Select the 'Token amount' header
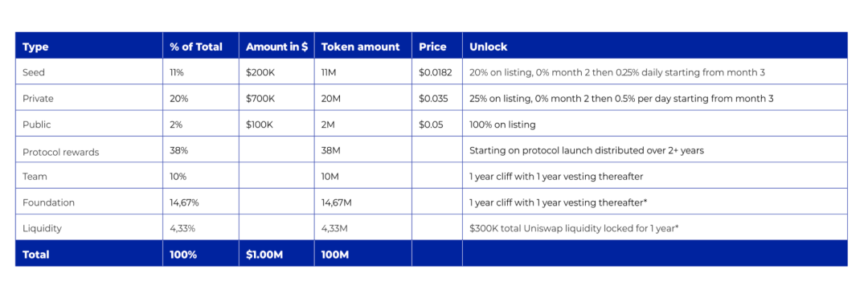 tap(360, 47)
